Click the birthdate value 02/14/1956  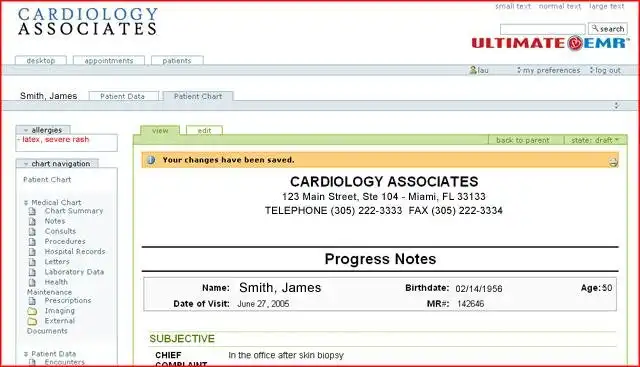coord(479,289)
